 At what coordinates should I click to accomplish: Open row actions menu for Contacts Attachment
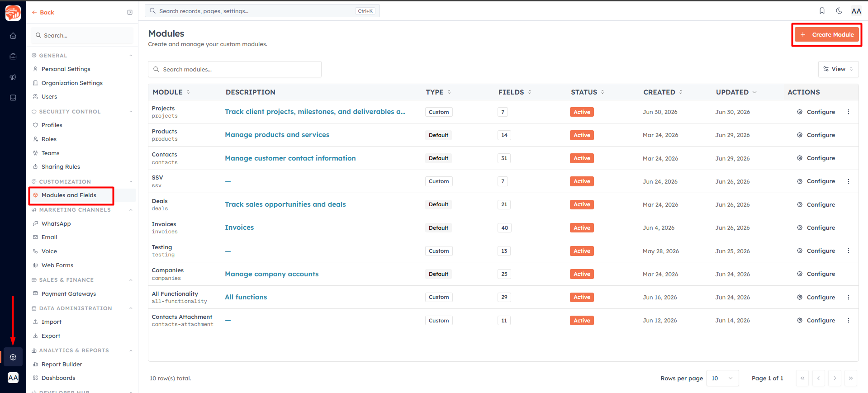(x=849, y=320)
